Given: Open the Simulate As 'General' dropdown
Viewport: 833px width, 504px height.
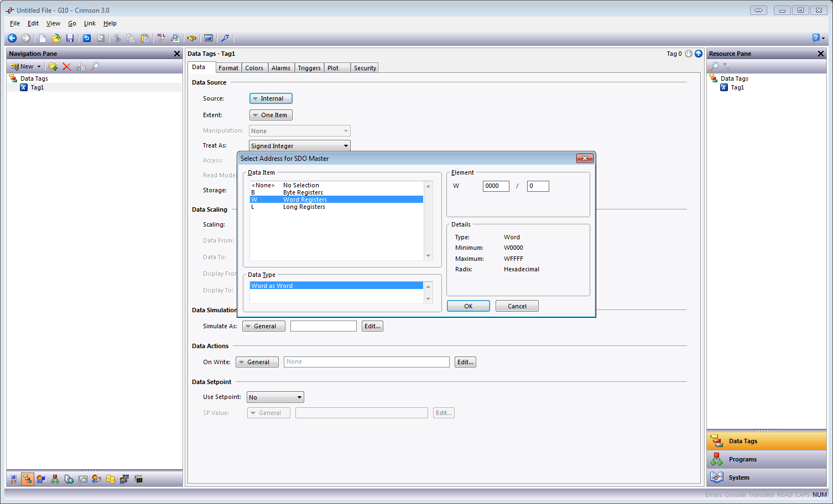Looking at the screenshot, I should [264, 326].
